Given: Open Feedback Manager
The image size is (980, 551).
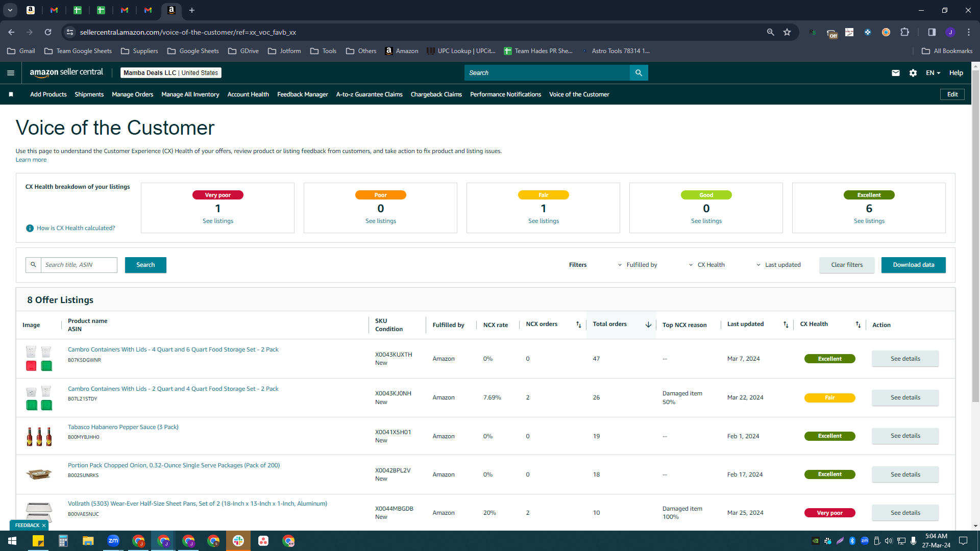Looking at the screenshot, I should tap(303, 94).
